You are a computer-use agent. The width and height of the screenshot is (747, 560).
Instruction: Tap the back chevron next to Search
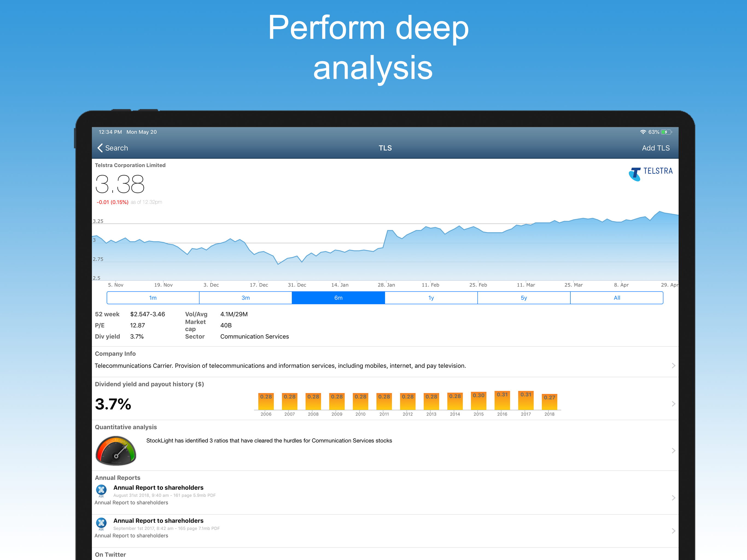[100, 148]
